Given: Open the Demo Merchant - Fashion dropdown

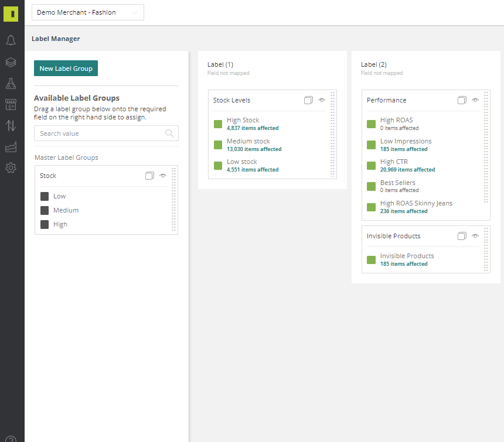Looking at the screenshot, I should pyautogui.click(x=88, y=12).
